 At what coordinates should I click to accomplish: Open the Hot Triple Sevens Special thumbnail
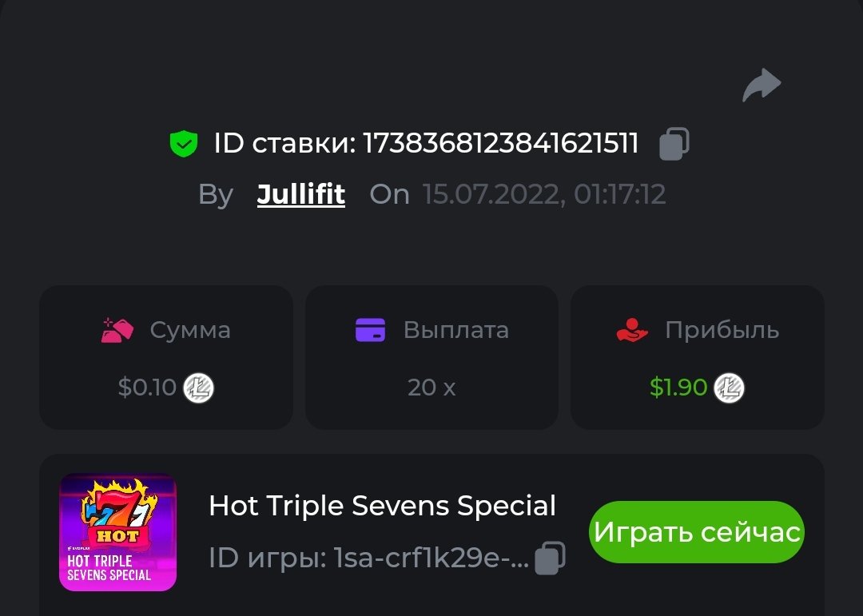coord(117,532)
